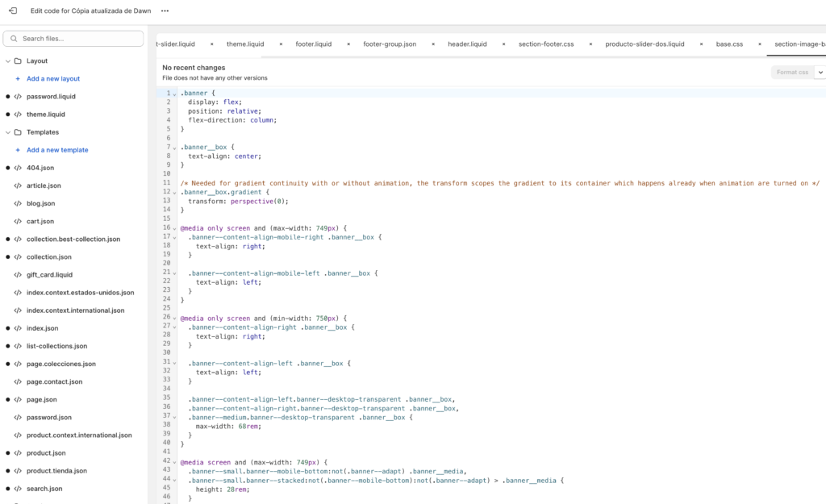Click the Add a new layout link
The image size is (826, 504).
point(52,79)
